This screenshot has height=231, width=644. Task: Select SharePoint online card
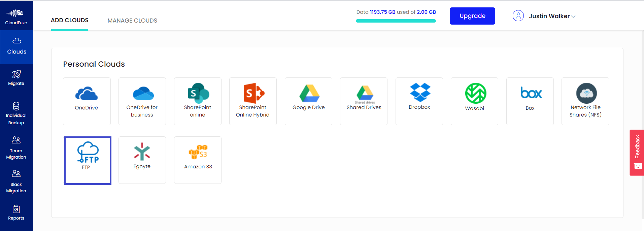pos(198,101)
